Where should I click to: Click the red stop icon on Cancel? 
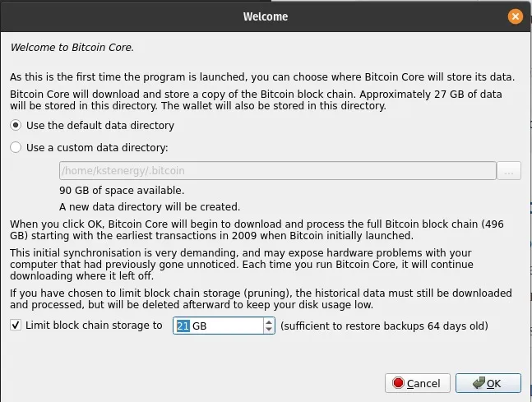(x=399, y=383)
